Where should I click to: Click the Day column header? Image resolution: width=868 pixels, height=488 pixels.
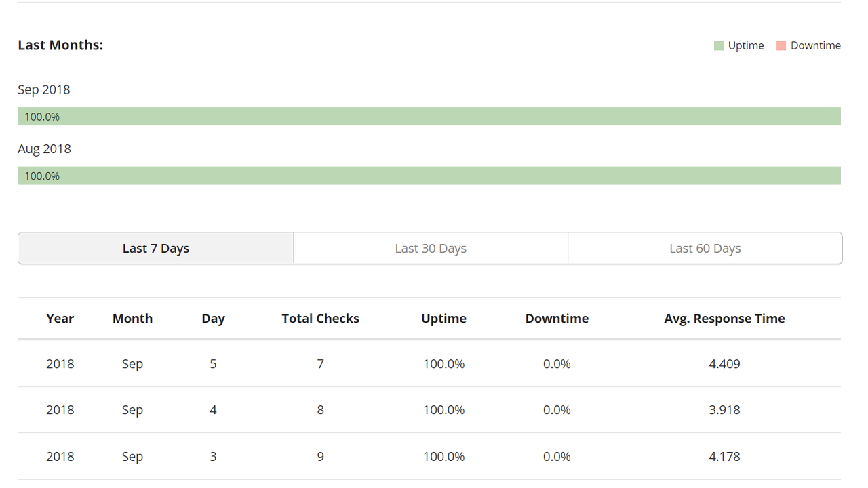[213, 319]
